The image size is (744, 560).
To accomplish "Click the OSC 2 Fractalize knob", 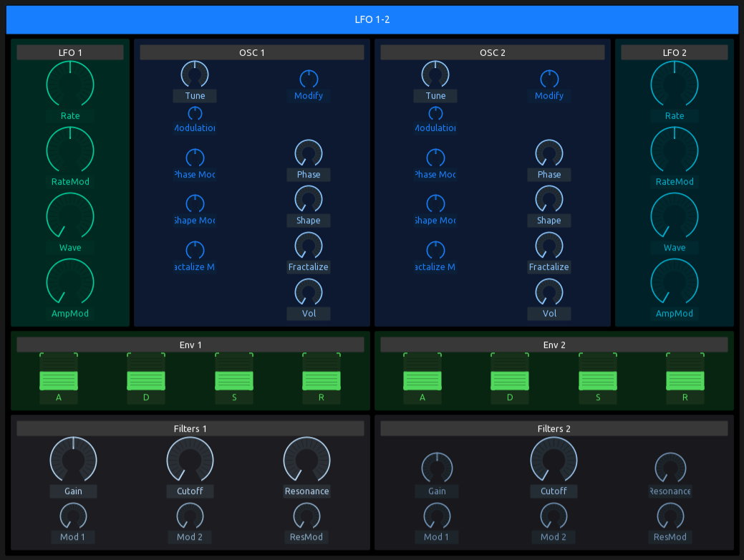I will pos(549,246).
